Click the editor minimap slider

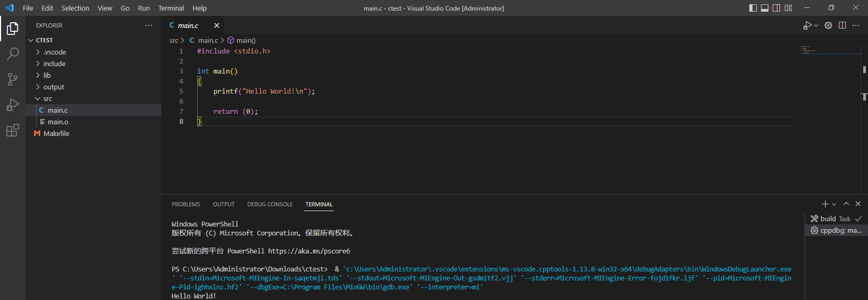(x=831, y=50)
